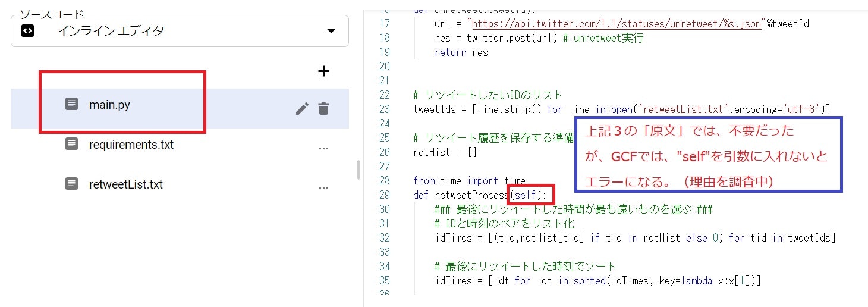Delete main.py with the trash icon
The height and width of the screenshot is (307, 868).
[323, 108]
